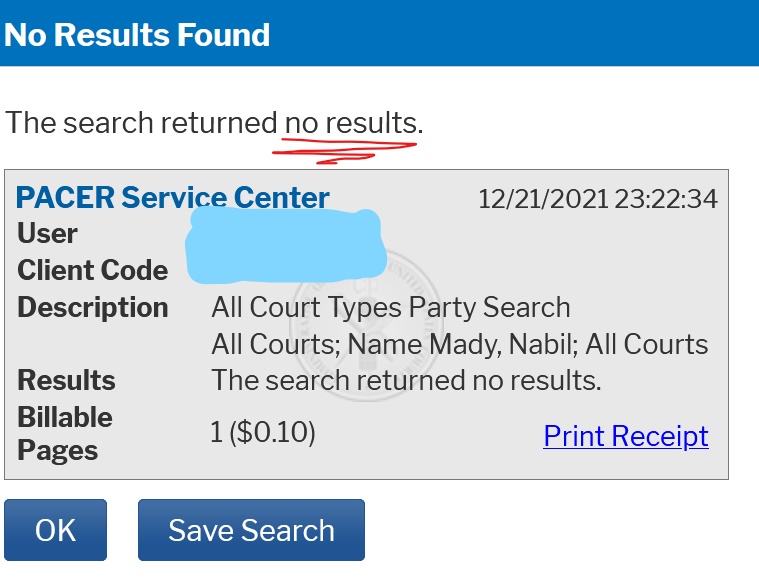Viewport: 759px width, 584px height.
Task: Click the light blue redaction blob
Action: coord(286,245)
